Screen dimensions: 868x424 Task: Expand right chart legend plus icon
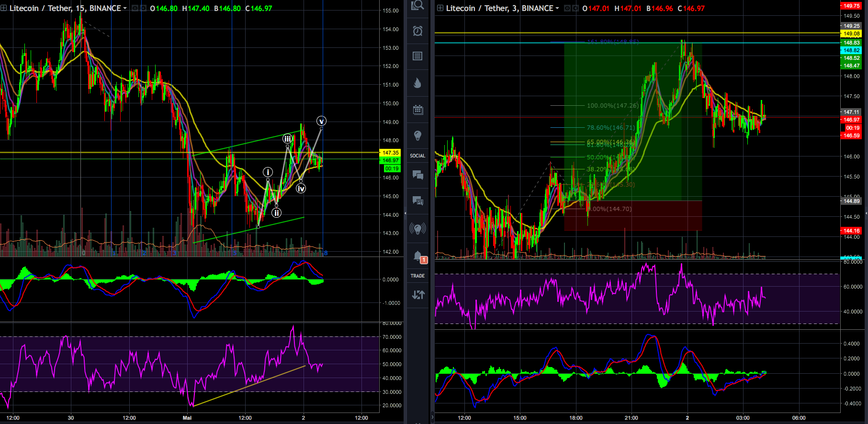click(440, 8)
